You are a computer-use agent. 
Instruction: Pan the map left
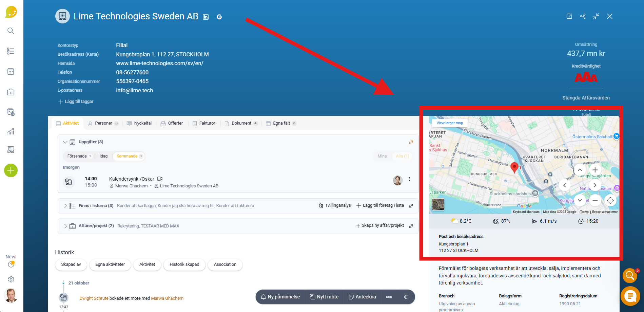(x=565, y=185)
